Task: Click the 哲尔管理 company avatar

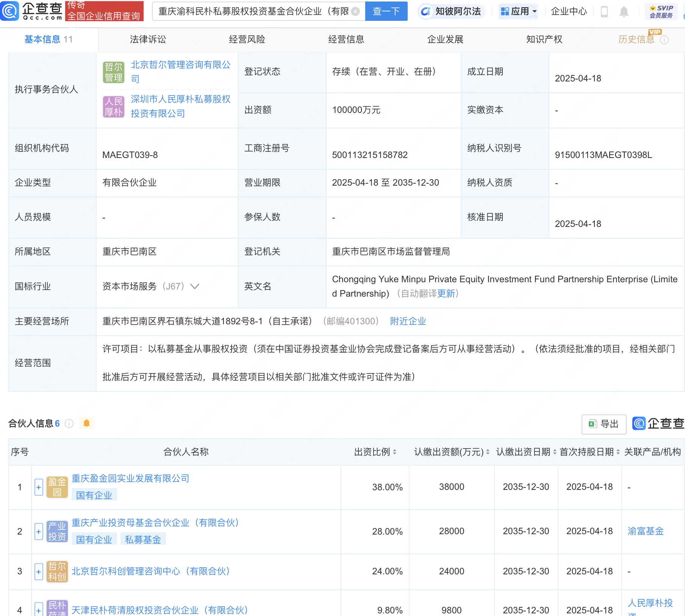Action: click(x=114, y=72)
